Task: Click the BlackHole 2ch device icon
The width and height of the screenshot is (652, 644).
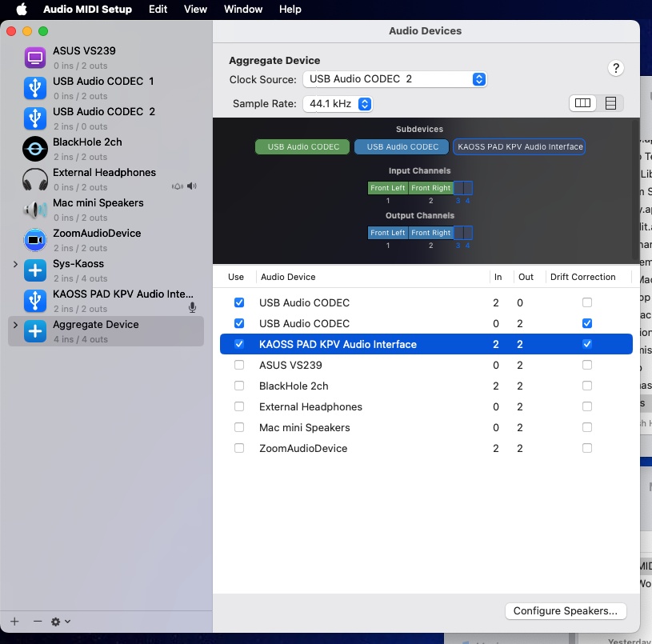Action: (x=35, y=149)
